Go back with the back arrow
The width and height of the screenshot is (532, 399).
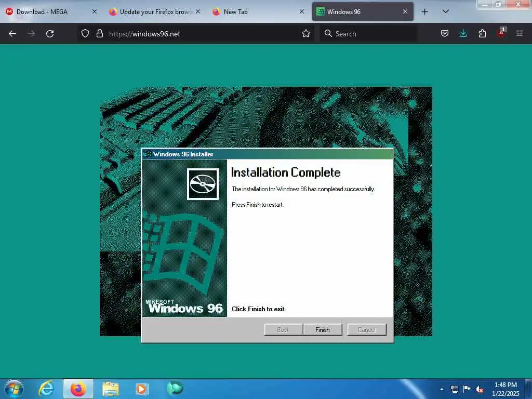[12, 34]
